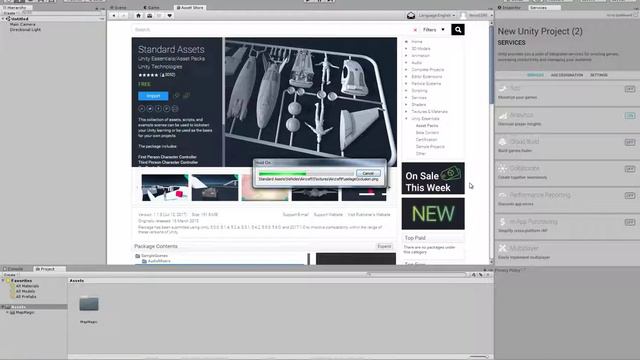The image size is (640, 360).
Task: Go back in the Asset Store browser
Action: [x=114, y=16]
